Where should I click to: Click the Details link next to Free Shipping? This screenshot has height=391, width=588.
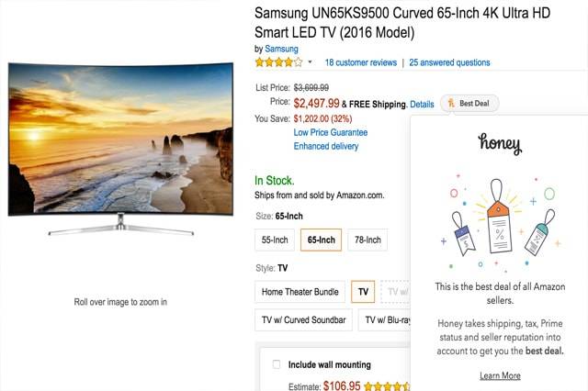pos(422,104)
